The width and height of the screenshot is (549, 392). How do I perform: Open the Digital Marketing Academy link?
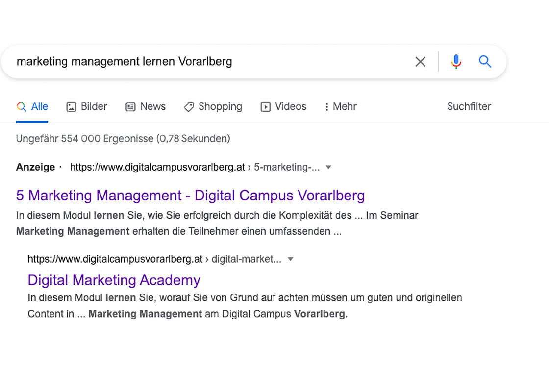click(114, 280)
